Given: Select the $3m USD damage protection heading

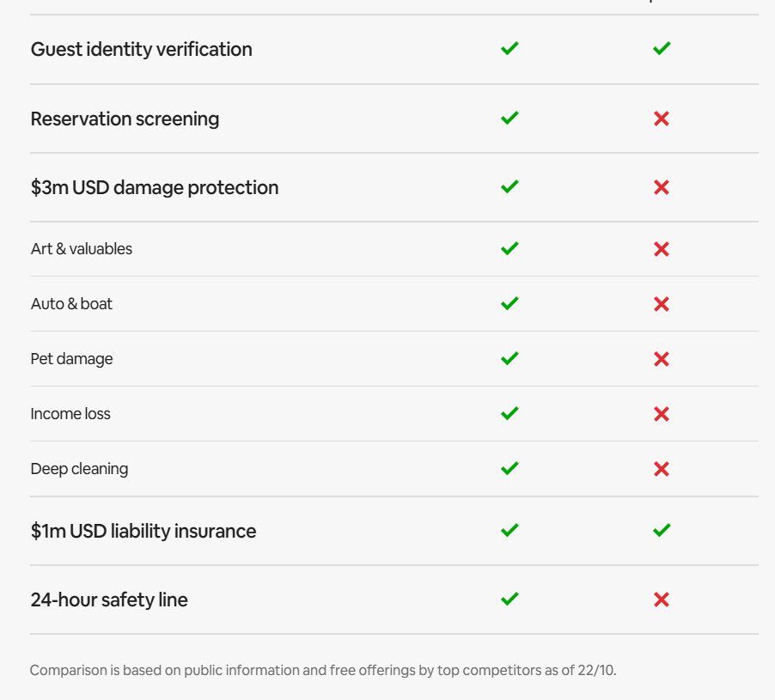Looking at the screenshot, I should click(155, 187).
